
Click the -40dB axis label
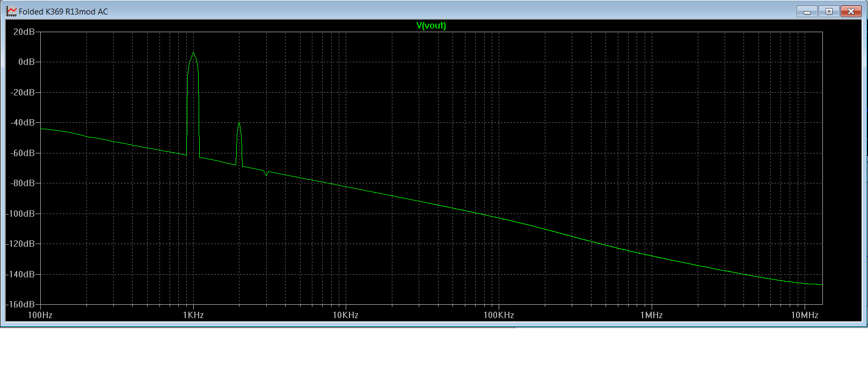pos(23,122)
